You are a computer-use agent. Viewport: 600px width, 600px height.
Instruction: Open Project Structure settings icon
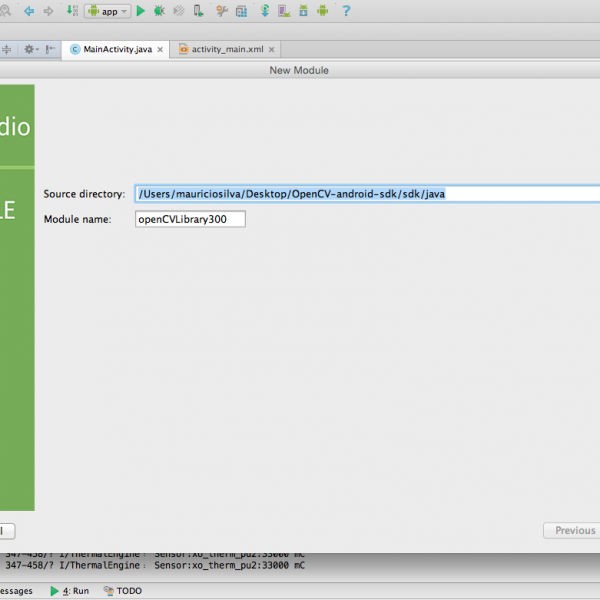pyautogui.click(x=241, y=11)
